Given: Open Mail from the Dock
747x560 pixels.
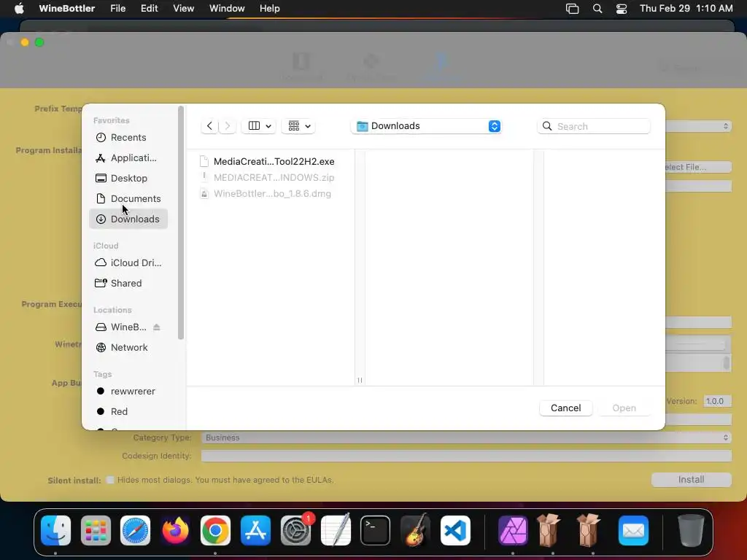Looking at the screenshot, I should point(634,531).
